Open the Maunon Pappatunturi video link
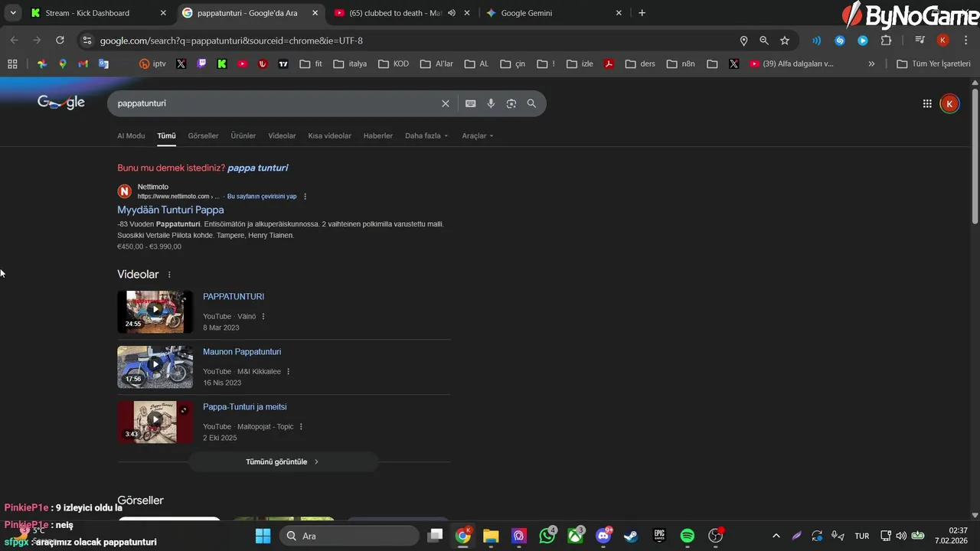Image resolution: width=980 pixels, height=551 pixels. click(242, 352)
